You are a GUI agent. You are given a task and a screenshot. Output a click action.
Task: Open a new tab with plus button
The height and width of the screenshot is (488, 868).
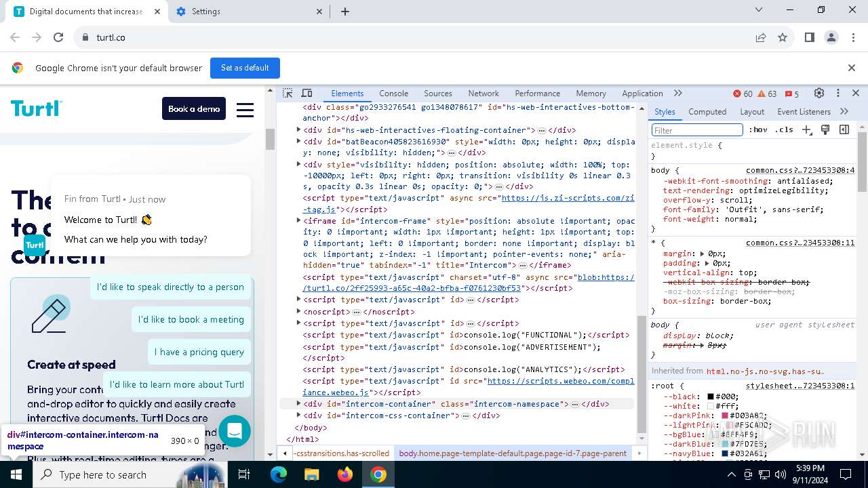pos(345,12)
